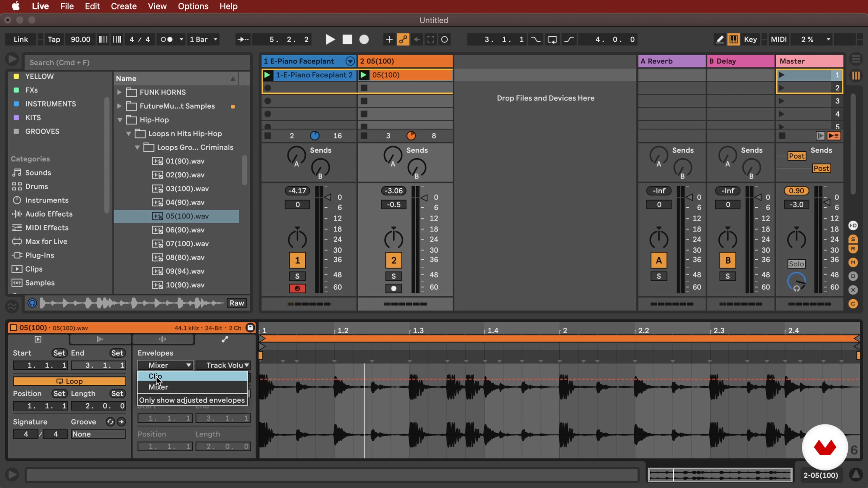
Task: Toggle the Session Record circle button
Action: point(444,39)
